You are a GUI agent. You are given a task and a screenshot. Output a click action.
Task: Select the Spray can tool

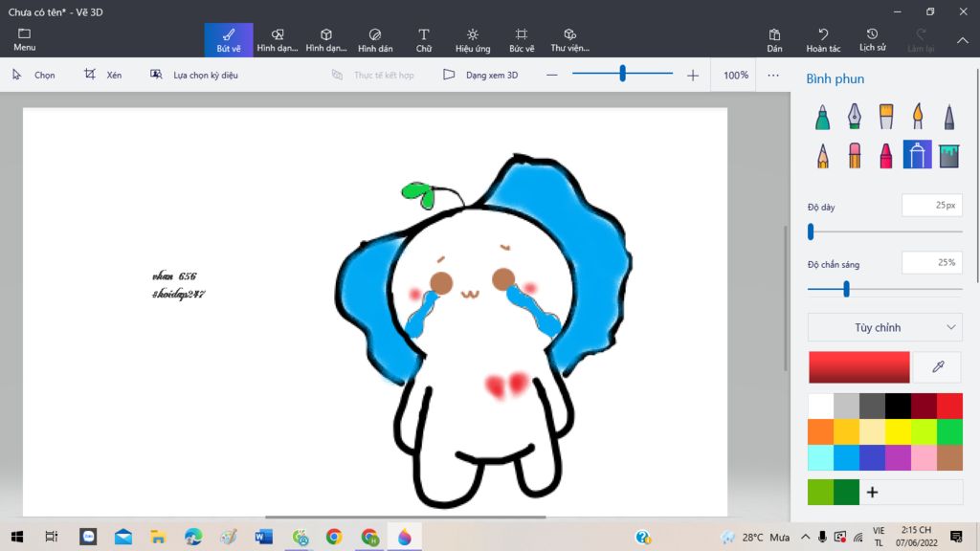918,155
